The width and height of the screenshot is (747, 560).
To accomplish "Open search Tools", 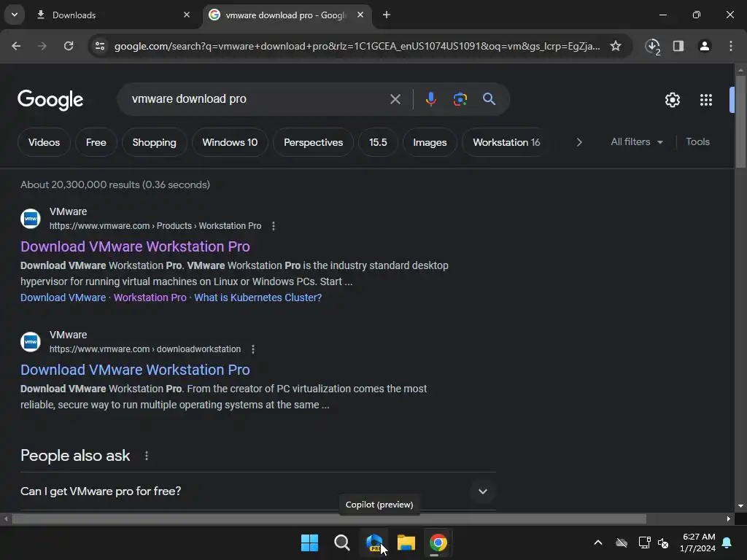I will click(x=697, y=142).
